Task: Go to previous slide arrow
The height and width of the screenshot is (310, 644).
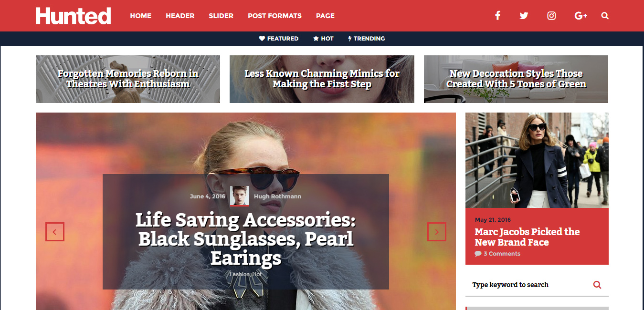Action: click(x=55, y=232)
